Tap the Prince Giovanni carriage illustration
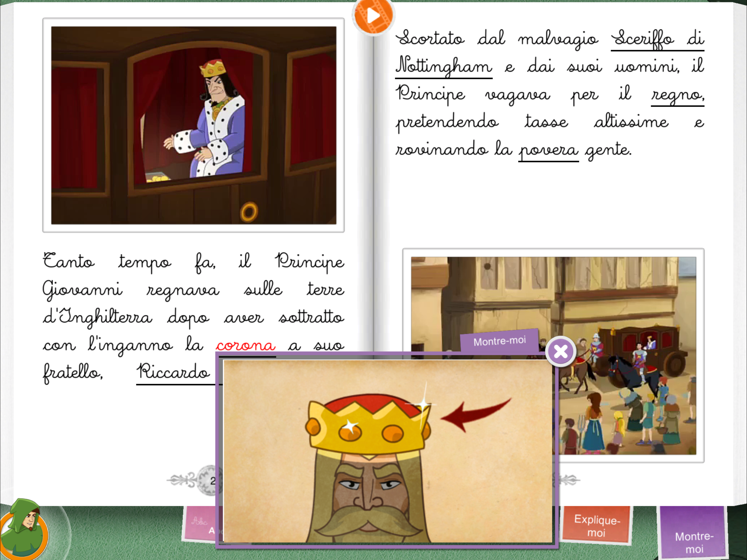Viewport: 747px width, 560px height. (194, 125)
